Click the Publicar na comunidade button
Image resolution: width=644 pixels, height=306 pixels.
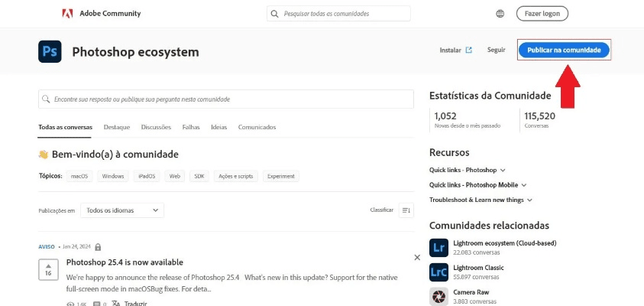(564, 50)
